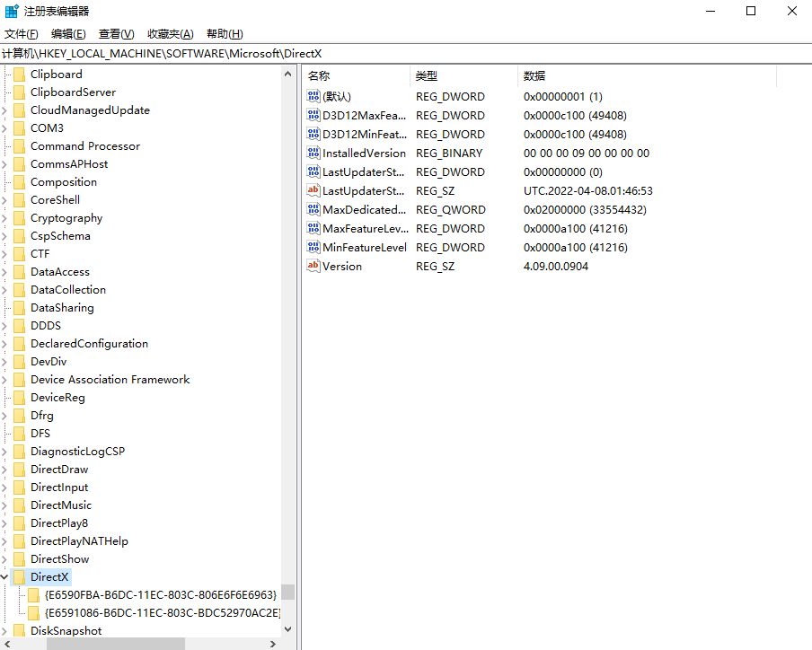Click the tree's horizontal scrollbar thumb
The image size is (812, 650).
[116, 644]
